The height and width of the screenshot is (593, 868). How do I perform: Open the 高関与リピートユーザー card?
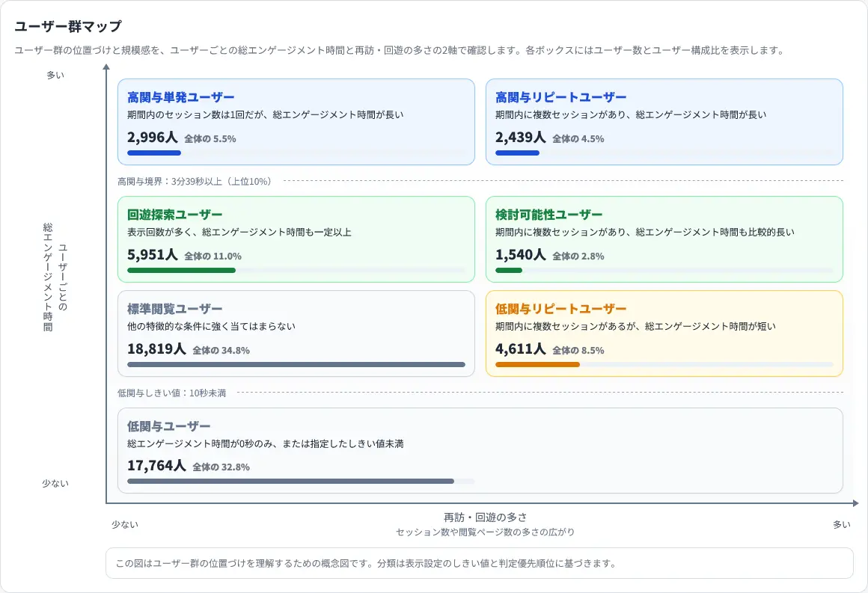pyautogui.click(x=664, y=122)
